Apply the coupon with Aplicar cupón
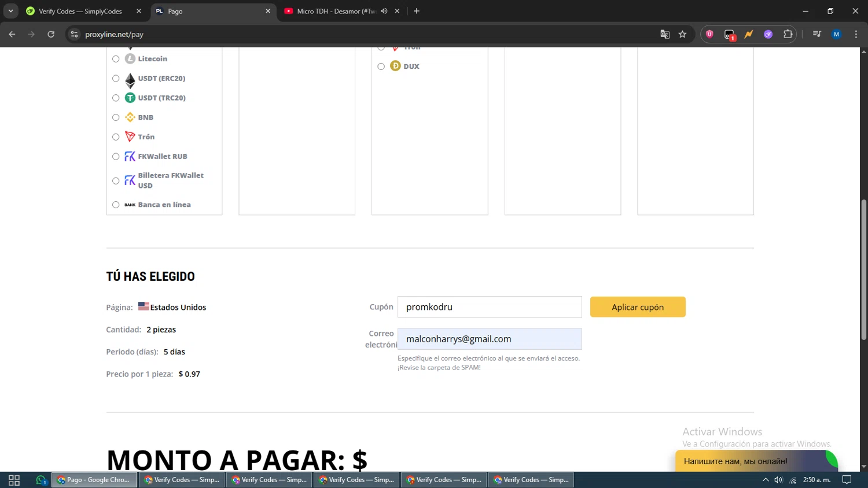Viewport: 868px width, 488px height. click(x=638, y=307)
